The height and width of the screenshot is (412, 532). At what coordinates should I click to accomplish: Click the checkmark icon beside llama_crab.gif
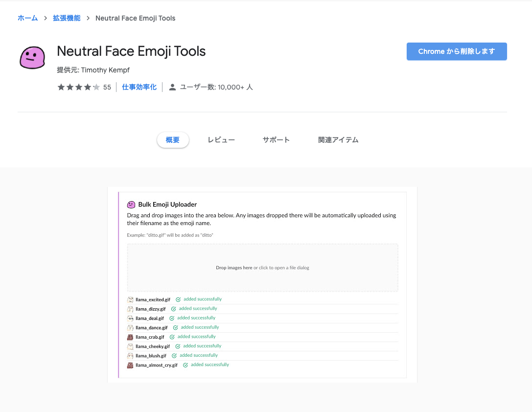pos(172,337)
